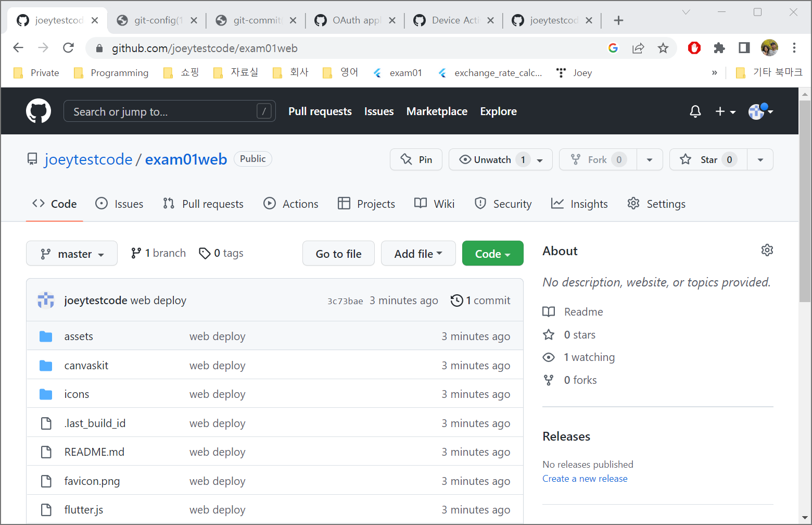Viewport: 812px width, 525px height.
Task: Click the Chrome forward arrow
Action: point(43,48)
